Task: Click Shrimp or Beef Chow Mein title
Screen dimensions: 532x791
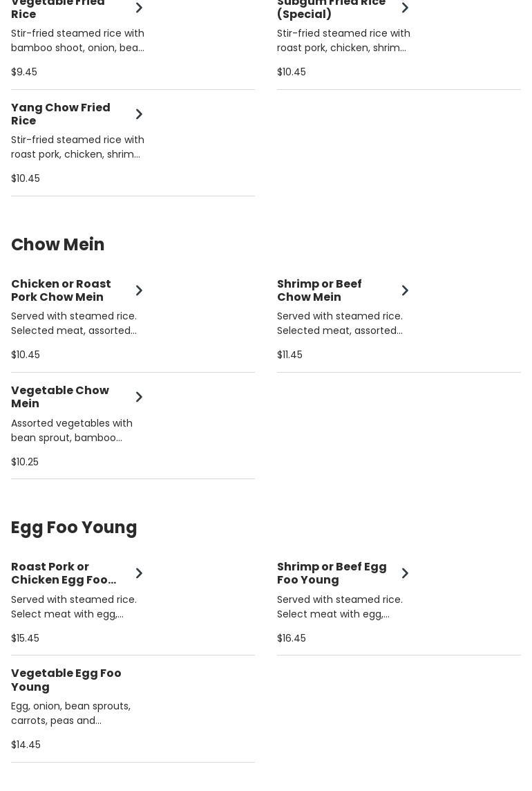Action: pyautogui.click(x=319, y=290)
